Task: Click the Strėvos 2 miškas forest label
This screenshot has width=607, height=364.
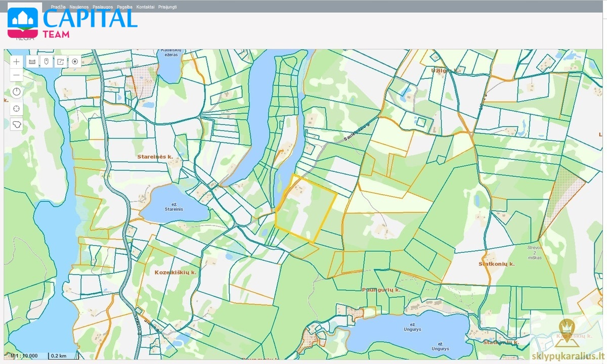Action: point(534,253)
